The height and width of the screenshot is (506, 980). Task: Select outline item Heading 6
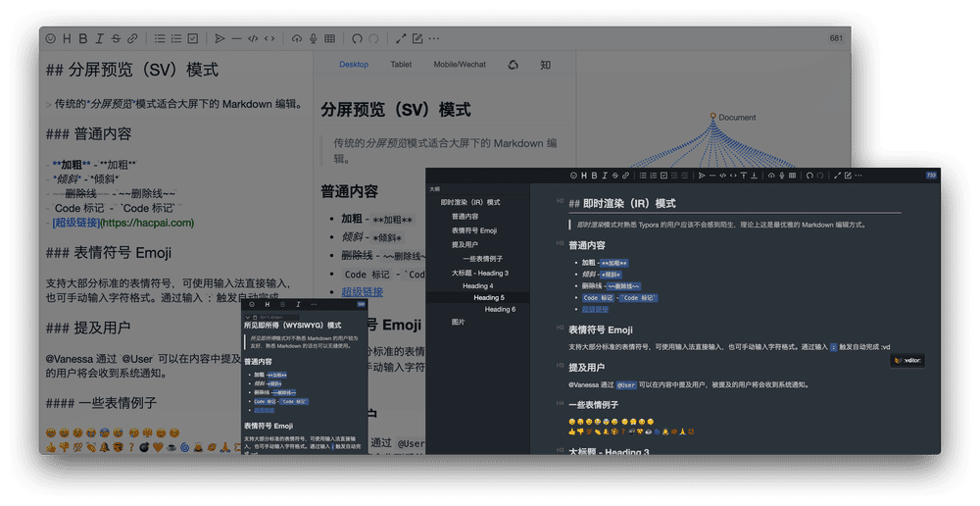500,310
